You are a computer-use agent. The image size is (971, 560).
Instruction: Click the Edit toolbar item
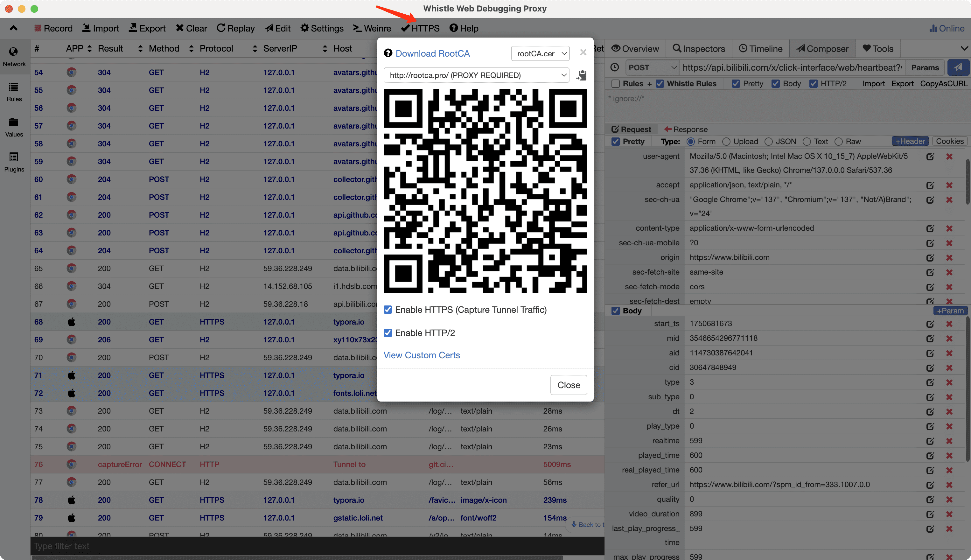coord(278,28)
